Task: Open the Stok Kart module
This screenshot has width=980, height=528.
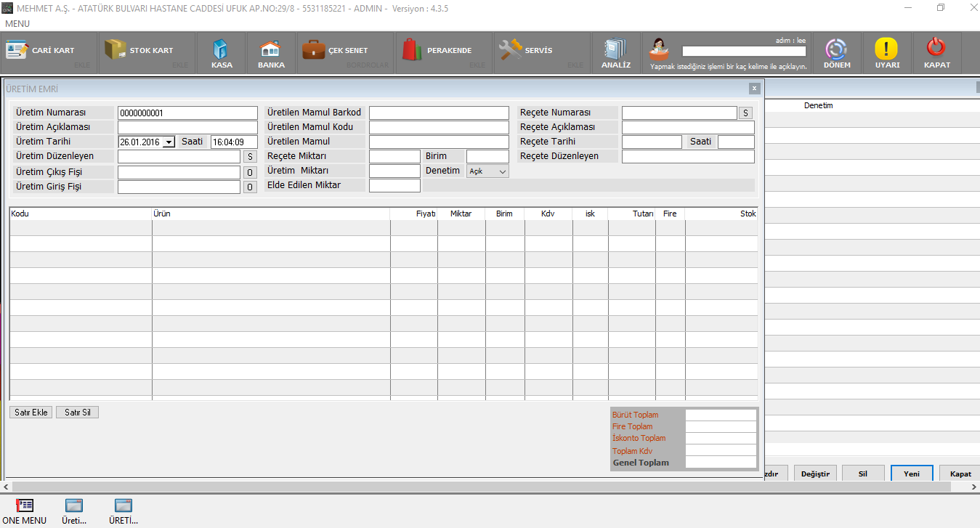Action: [140, 51]
